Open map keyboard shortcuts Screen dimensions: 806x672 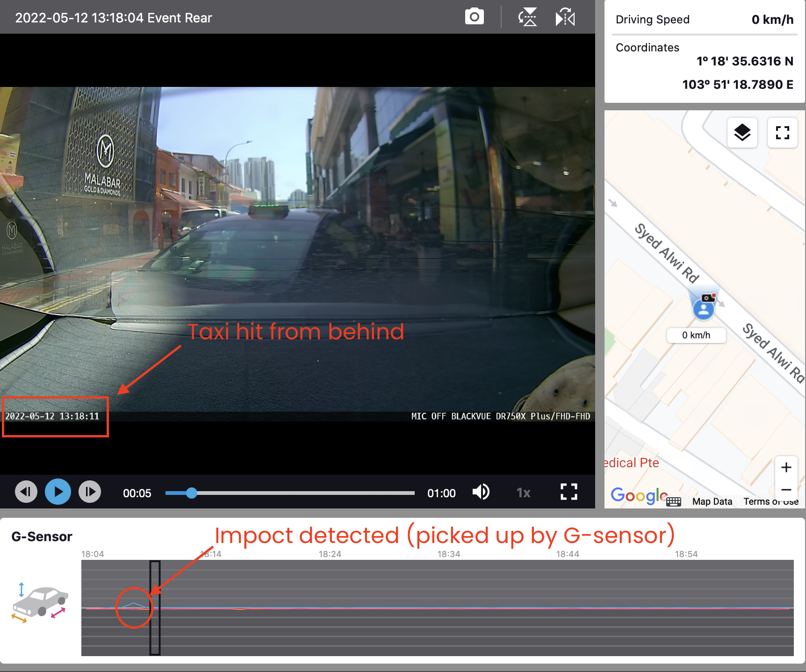pyautogui.click(x=673, y=501)
